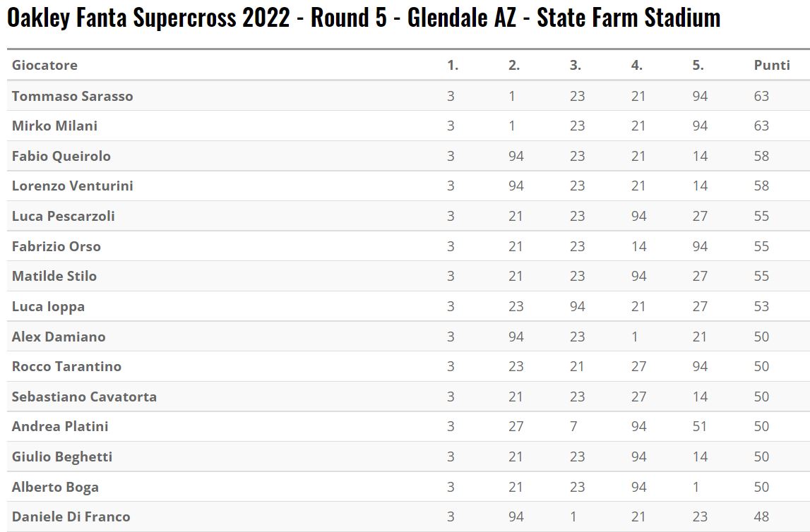
Task: Click the name Giulio Beghetti
Action: 62,457
